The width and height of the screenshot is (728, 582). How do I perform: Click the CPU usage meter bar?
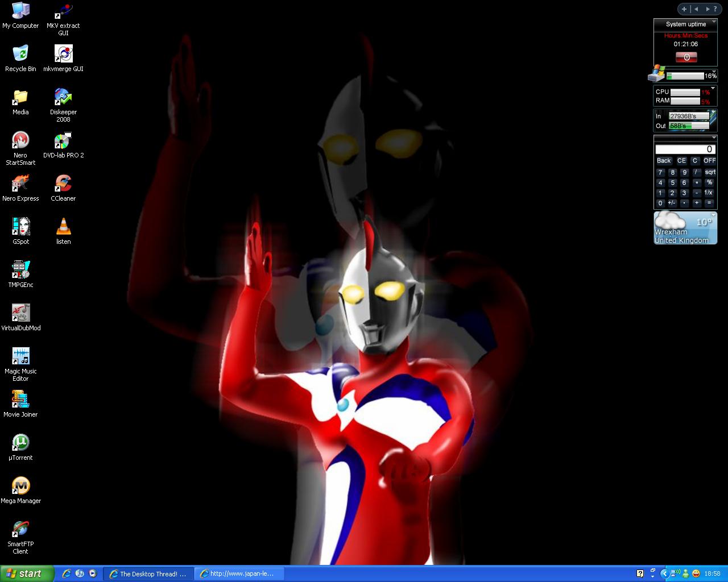[685, 92]
